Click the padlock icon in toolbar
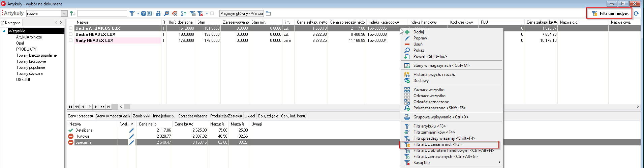The width and height of the screenshot is (644, 168). [x=158, y=13]
